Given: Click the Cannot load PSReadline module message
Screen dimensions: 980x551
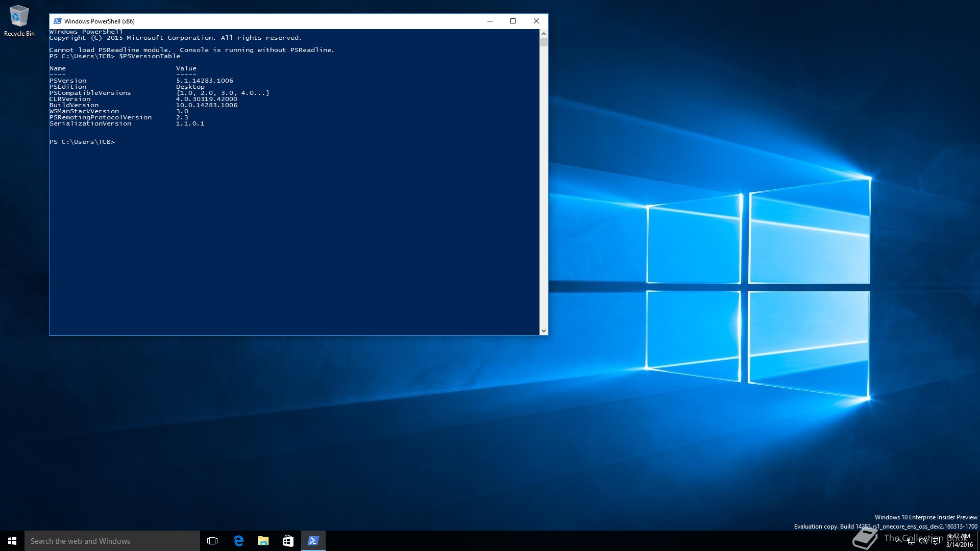Looking at the screenshot, I should click(192, 50).
